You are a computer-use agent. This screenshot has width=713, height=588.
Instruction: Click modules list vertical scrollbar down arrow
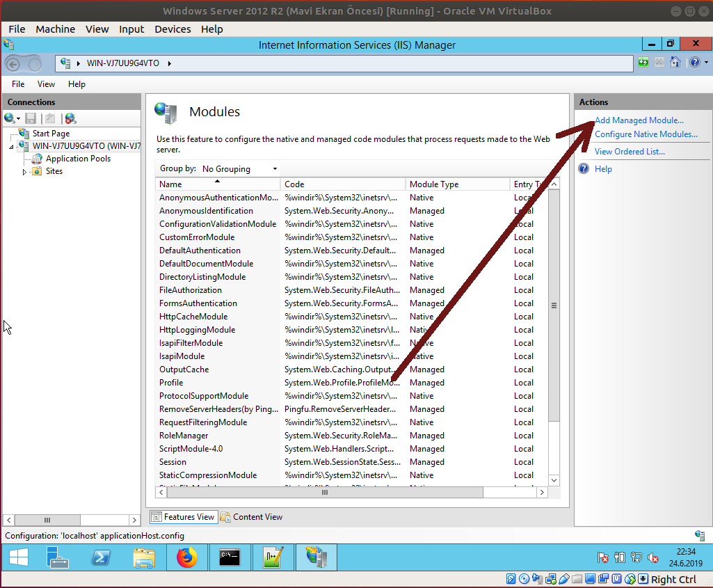coord(554,480)
